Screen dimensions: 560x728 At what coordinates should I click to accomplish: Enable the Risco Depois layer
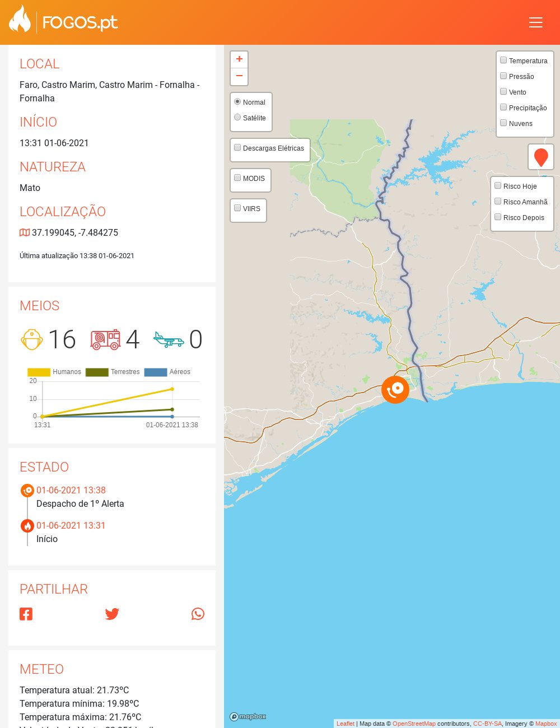click(x=498, y=217)
